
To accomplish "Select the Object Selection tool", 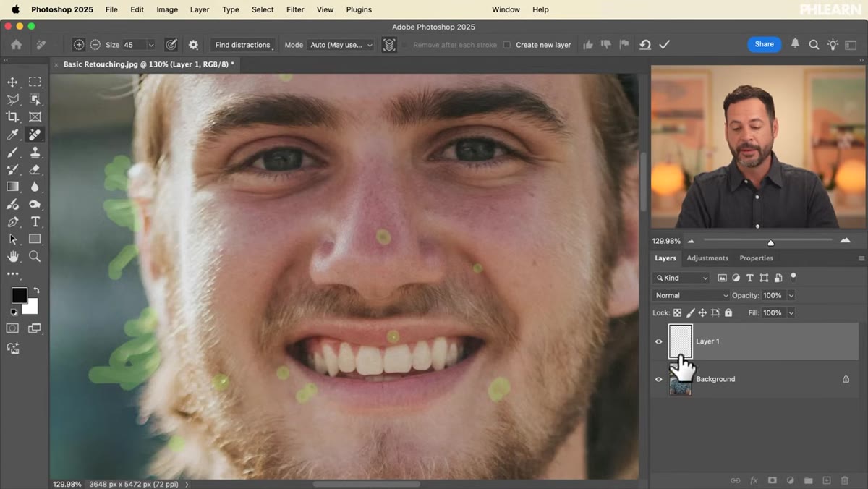I will [x=35, y=100].
